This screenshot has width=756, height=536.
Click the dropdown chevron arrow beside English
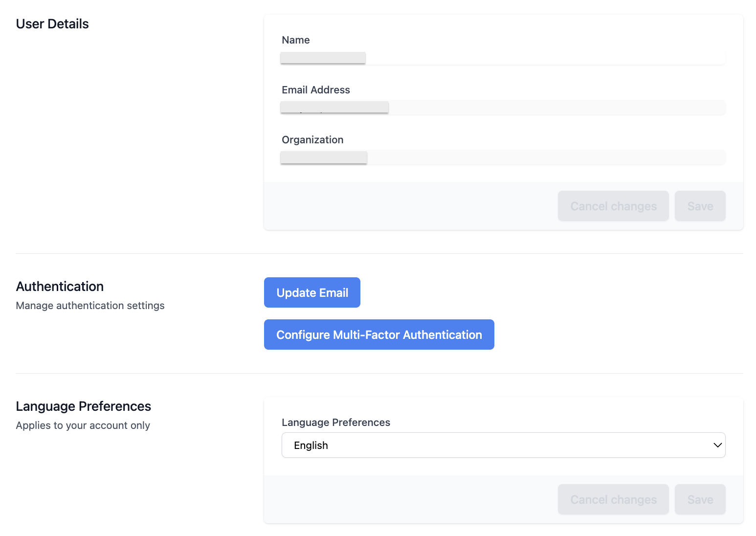point(717,445)
